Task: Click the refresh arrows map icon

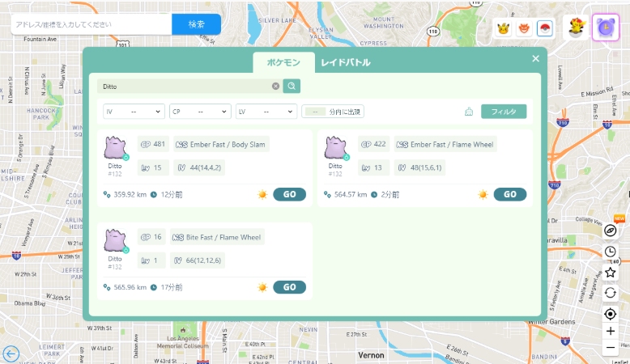Action: 611,293
